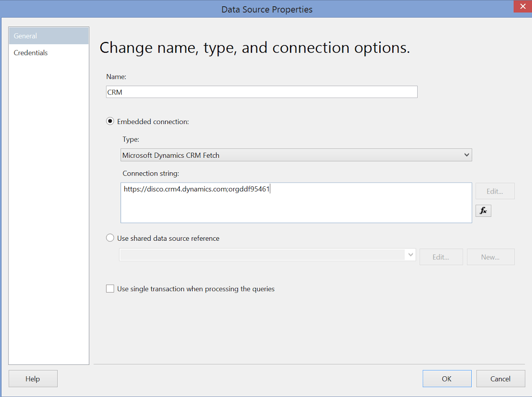Select the General page in the sidebar
532x397 pixels.
pyautogui.click(x=25, y=35)
